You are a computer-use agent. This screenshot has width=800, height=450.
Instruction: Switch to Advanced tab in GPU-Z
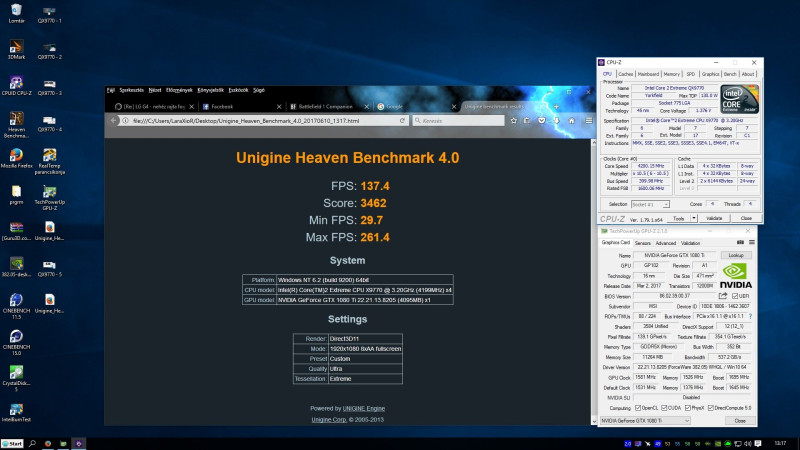[665, 243]
